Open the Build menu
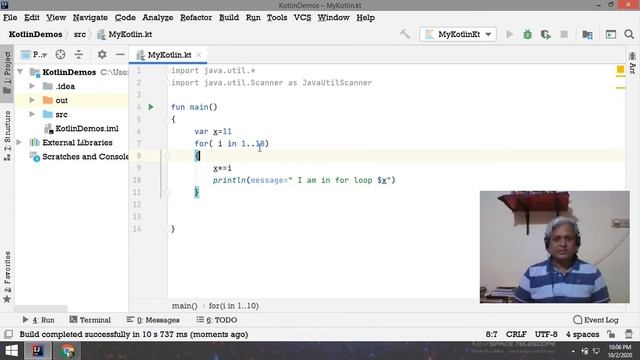This screenshot has height=360, width=640. click(x=229, y=18)
